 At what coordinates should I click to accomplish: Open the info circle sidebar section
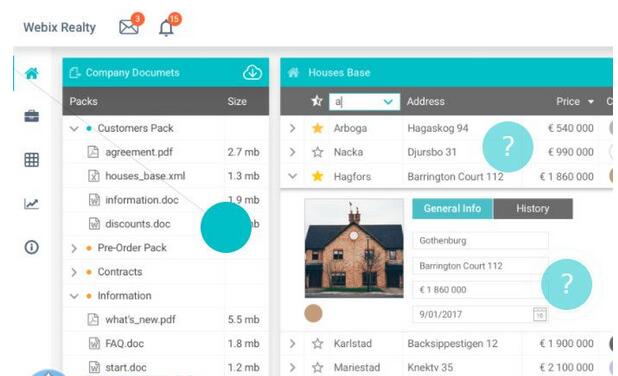32,247
